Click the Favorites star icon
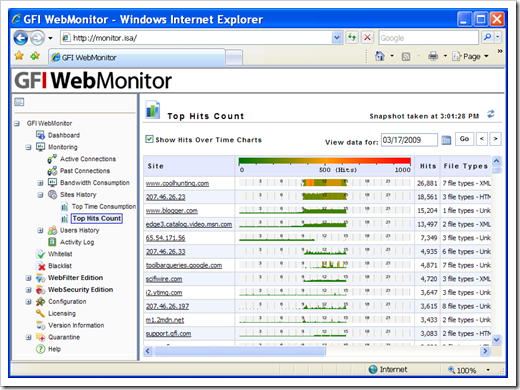This screenshot has height=390, width=520. pos(19,56)
